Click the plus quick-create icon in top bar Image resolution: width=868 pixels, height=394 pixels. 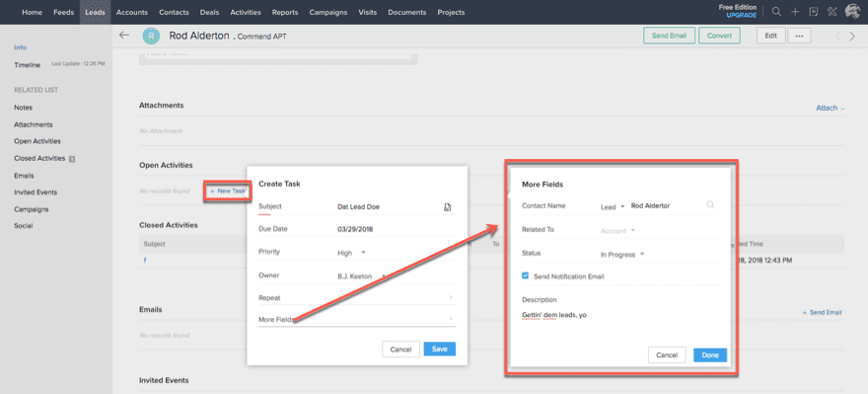coord(795,12)
